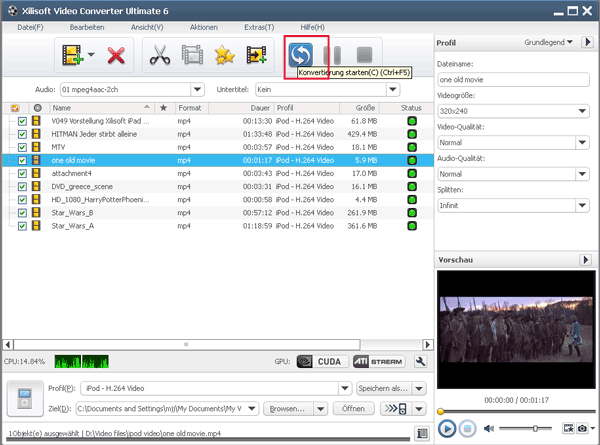Select the Star_Wars_B row

[218, 213]
